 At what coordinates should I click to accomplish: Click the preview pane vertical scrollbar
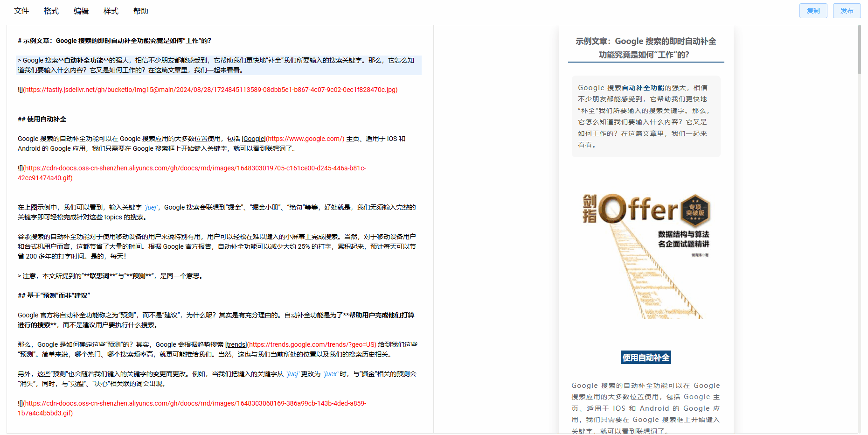pos(860,49)
